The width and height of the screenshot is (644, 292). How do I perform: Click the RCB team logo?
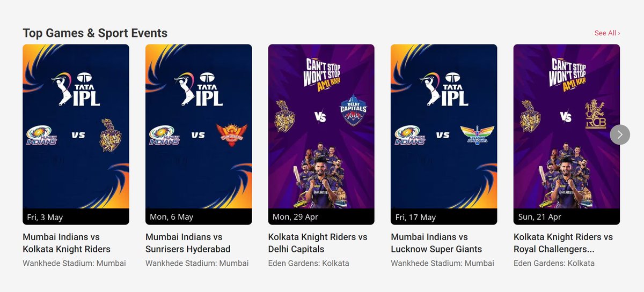pyautogui.click(x=595, y=114)
